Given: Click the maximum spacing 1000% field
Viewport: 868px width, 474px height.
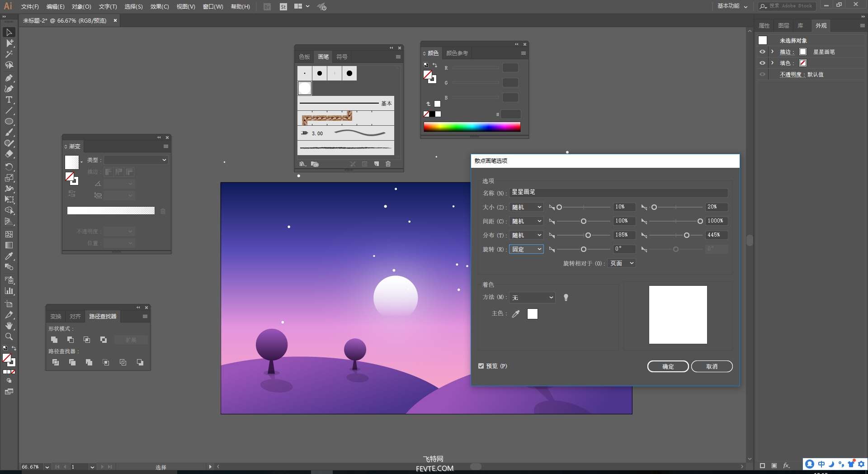Looking at the screenshot, I should pyautogui.click(x=717, y=221).
